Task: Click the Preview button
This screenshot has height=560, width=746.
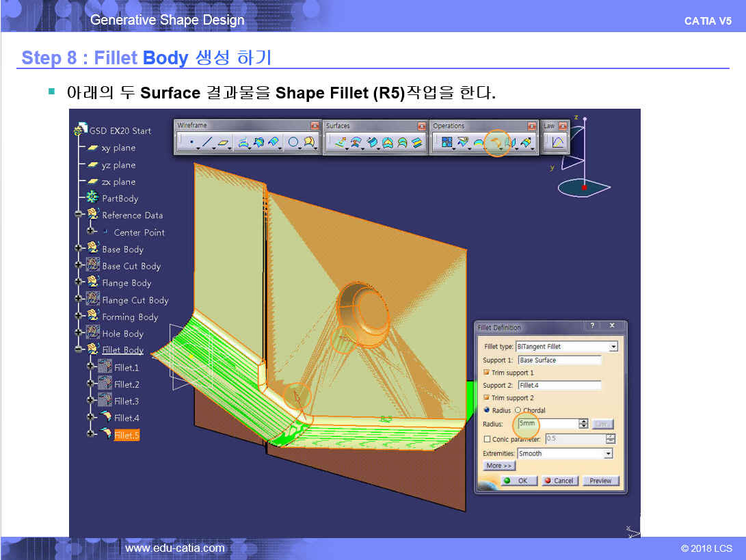Action: (600, 481)
